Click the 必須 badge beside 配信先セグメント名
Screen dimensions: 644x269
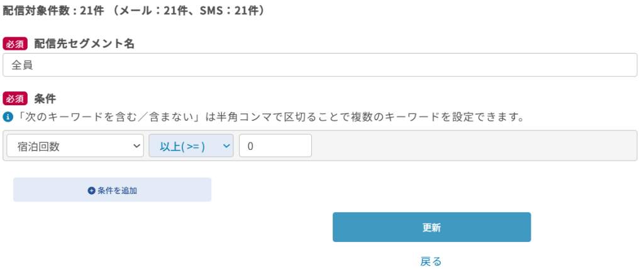15,43
